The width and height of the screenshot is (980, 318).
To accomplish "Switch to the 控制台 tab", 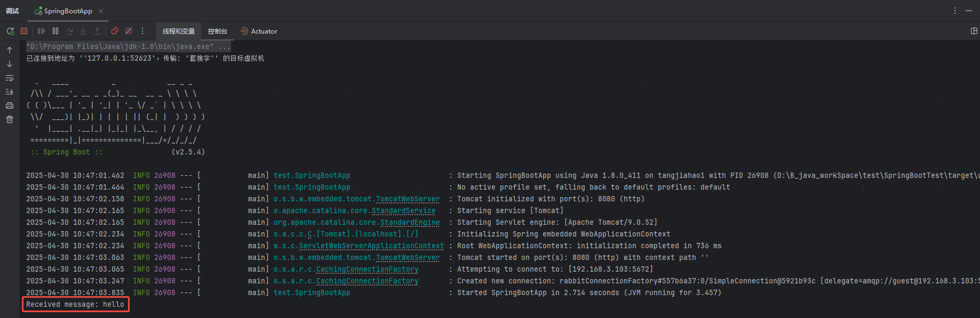I will tap(218, 31).
